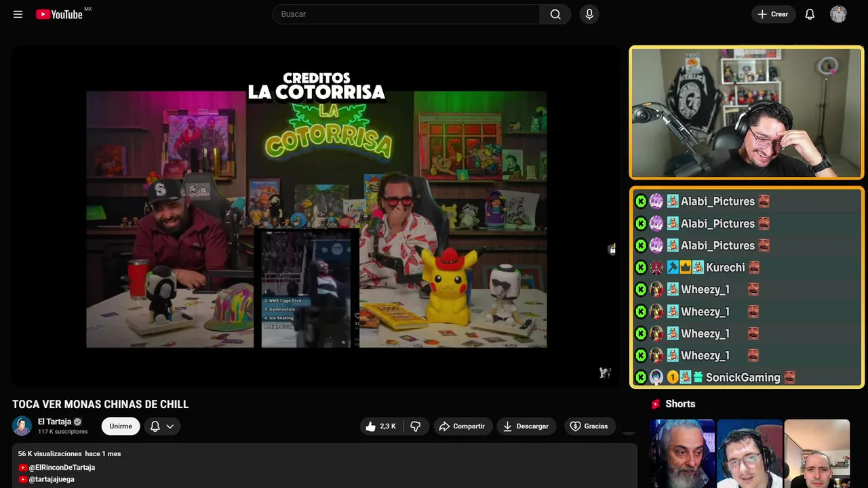Start voice search with microphone icon

tap(589, 14)
